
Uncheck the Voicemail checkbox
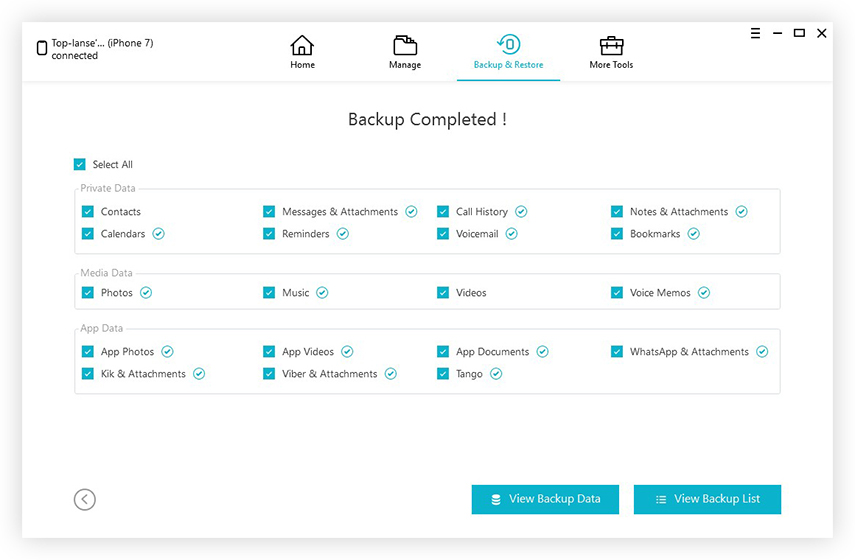point(443,234)
